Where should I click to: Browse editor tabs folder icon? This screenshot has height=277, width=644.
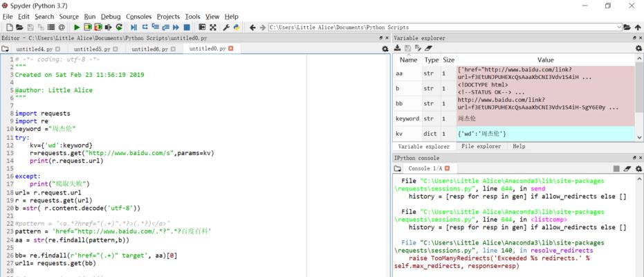point(5,48)
